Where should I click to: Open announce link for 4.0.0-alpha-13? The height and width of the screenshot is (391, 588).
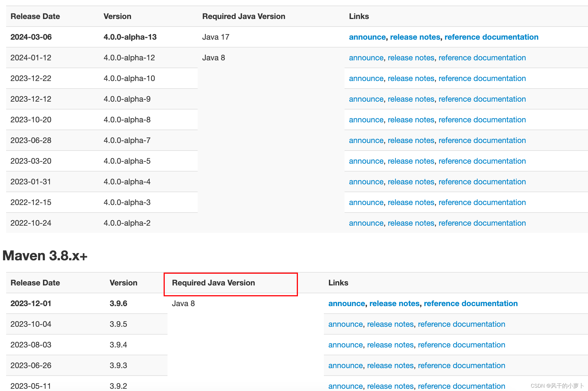coord(367,37)
